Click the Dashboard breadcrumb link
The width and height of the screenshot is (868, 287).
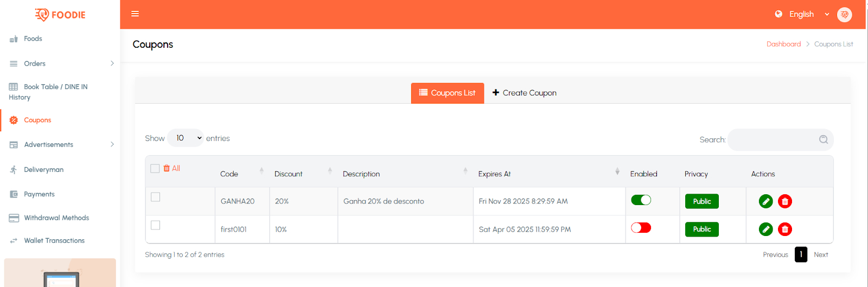tap(783, 44)
